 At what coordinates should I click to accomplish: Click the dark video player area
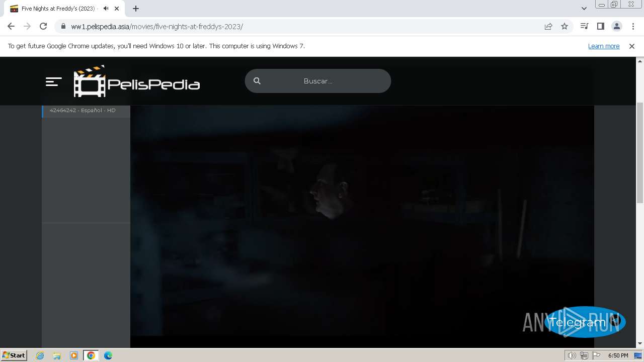pos(362,221)
